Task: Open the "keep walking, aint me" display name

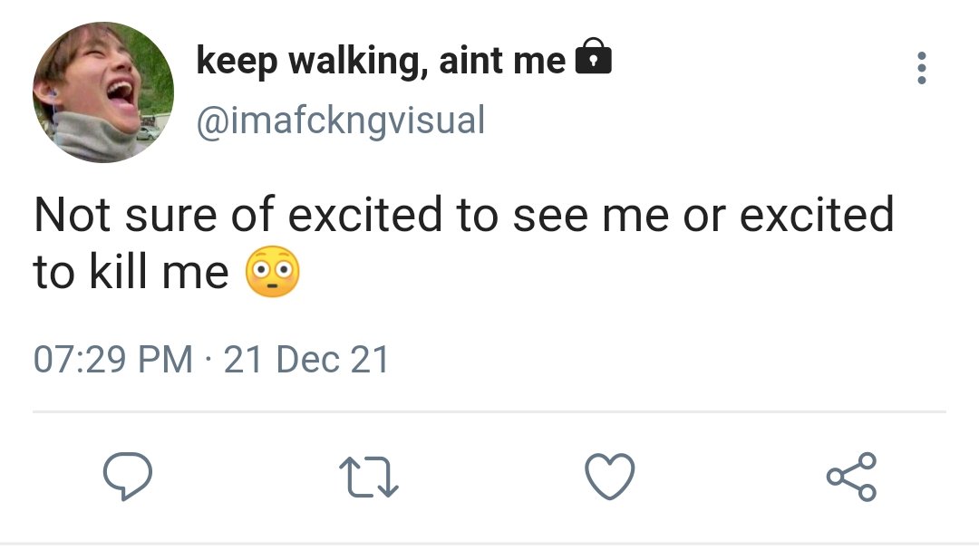Action: [x=381, y=61]
